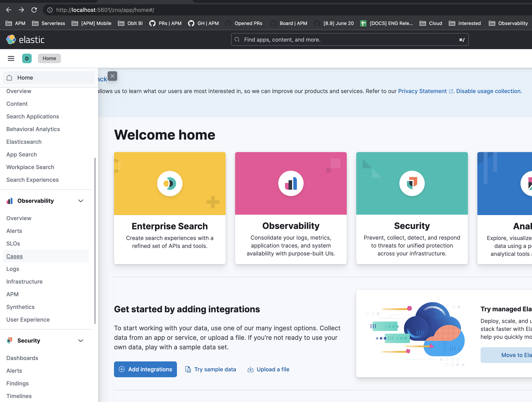Collapse the Observability sidebar section
This screenshot has width=532, height=402.
point(81,201)
